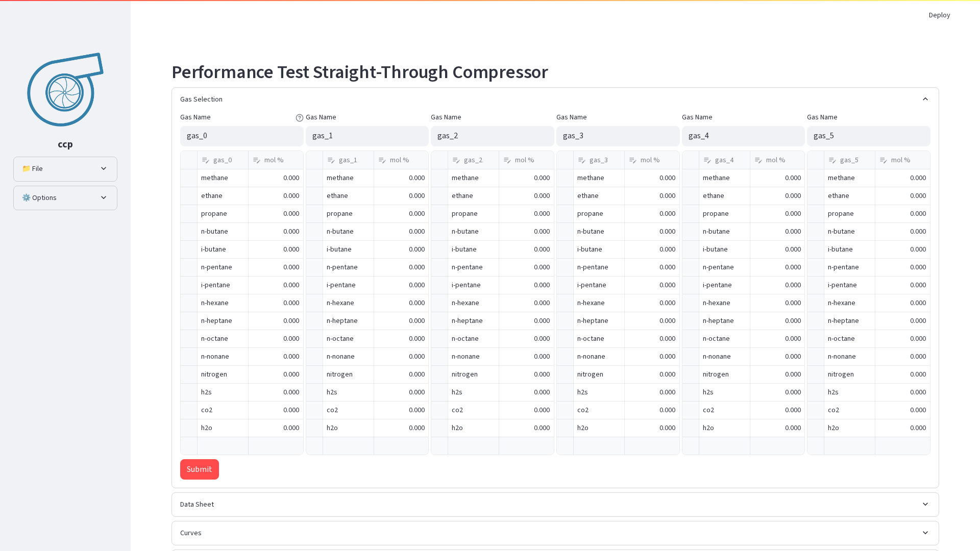Click edit icon in gas_2 mol % header
980x551 pixels.
(507, 160)
